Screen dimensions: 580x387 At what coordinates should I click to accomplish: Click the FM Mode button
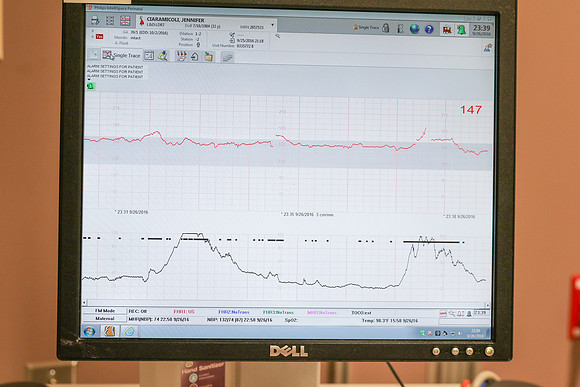(105, 311)
